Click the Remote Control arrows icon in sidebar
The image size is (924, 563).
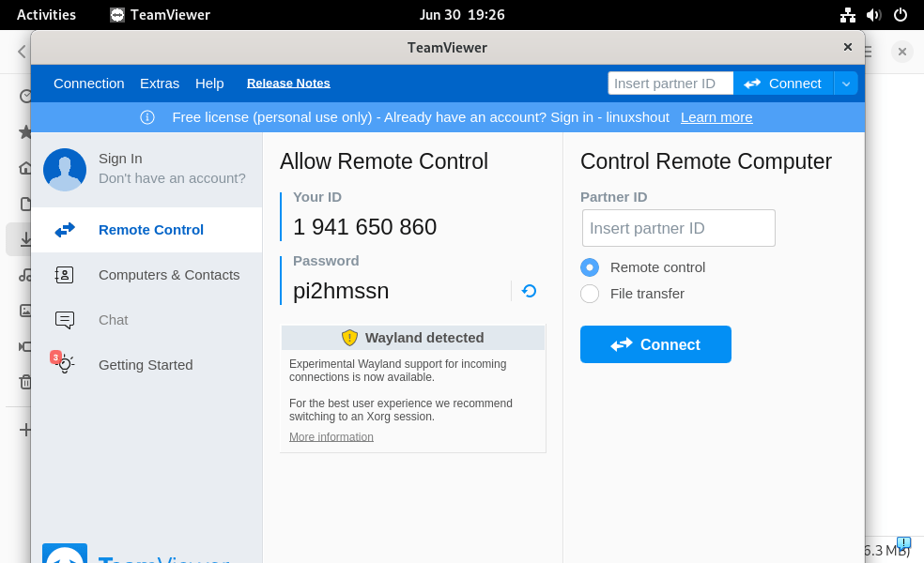(65, 230)
